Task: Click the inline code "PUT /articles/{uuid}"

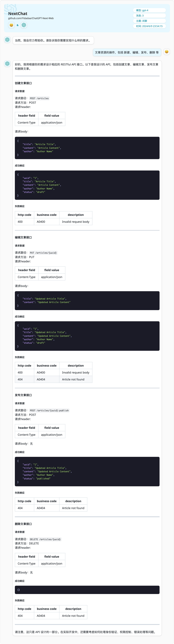Action: (x=43, y=253)
